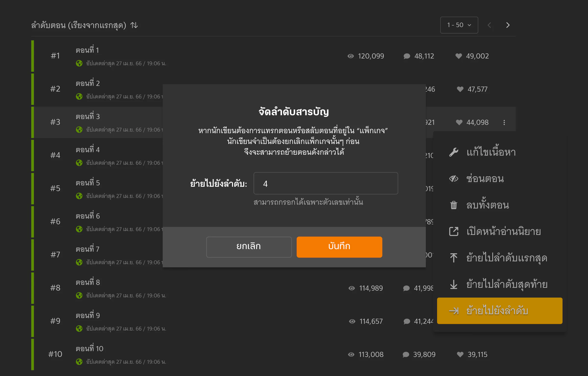Screen dimensions: 588x376
Task: Click the row number #5
Action: (x=55, y=188)
